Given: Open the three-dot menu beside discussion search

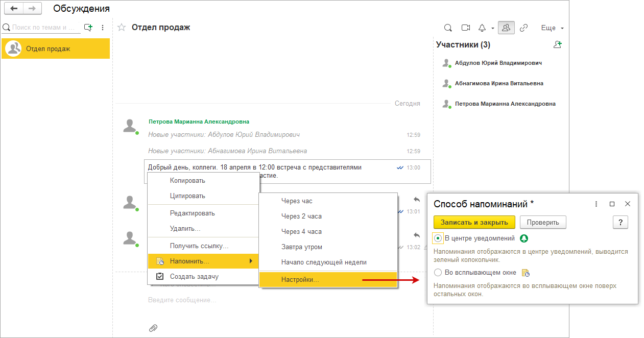Looking at the screenshot, I should 103,28.
